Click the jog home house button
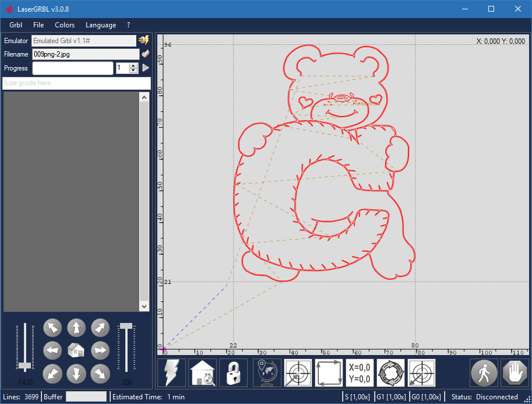532x404 pixels. coord(76,350)
